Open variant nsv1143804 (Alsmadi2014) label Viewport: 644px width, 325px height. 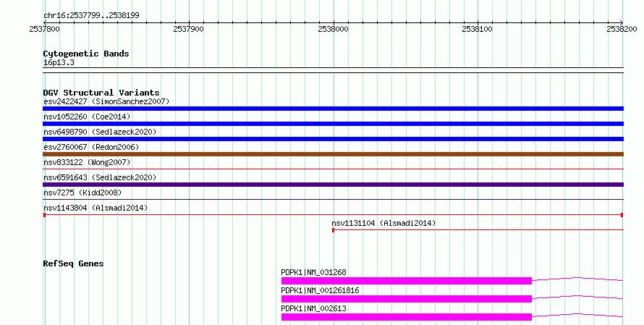pyautogui.click(x=96, y=208)
